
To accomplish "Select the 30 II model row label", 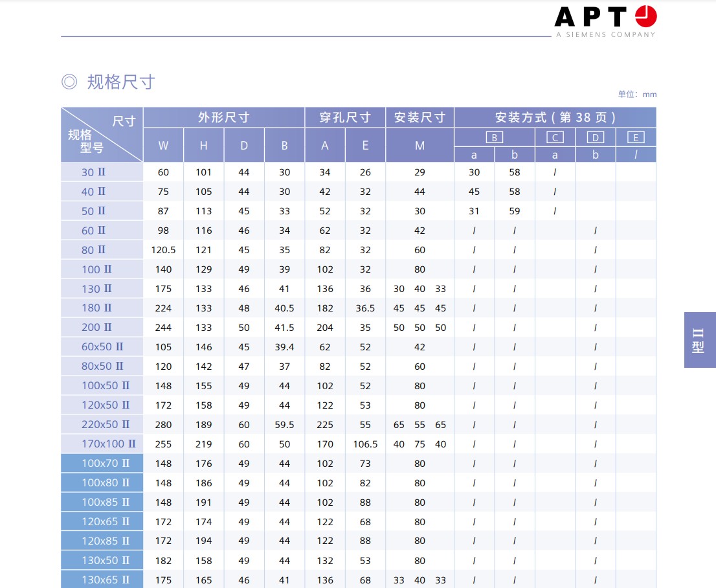I will (x=93, y=172).
